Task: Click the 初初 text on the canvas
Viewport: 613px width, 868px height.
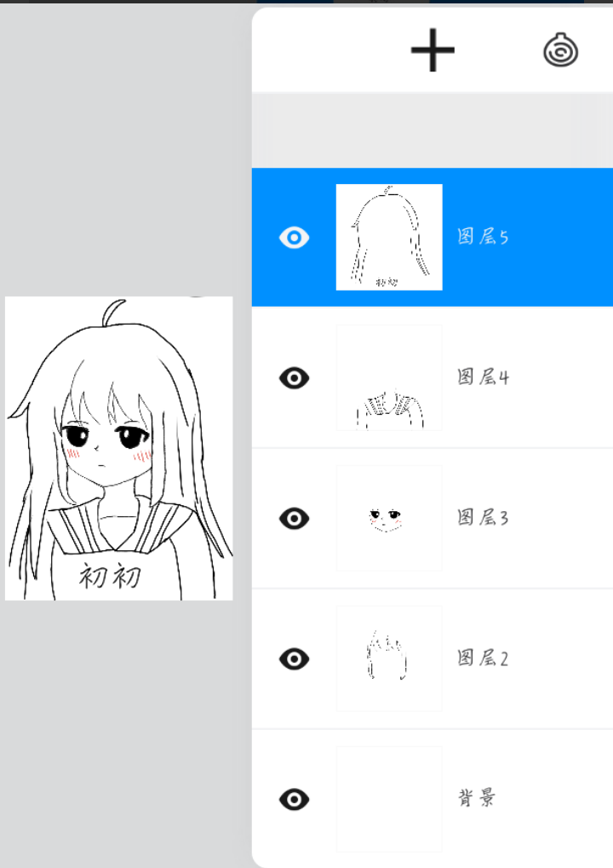Action: coord(110,577)
